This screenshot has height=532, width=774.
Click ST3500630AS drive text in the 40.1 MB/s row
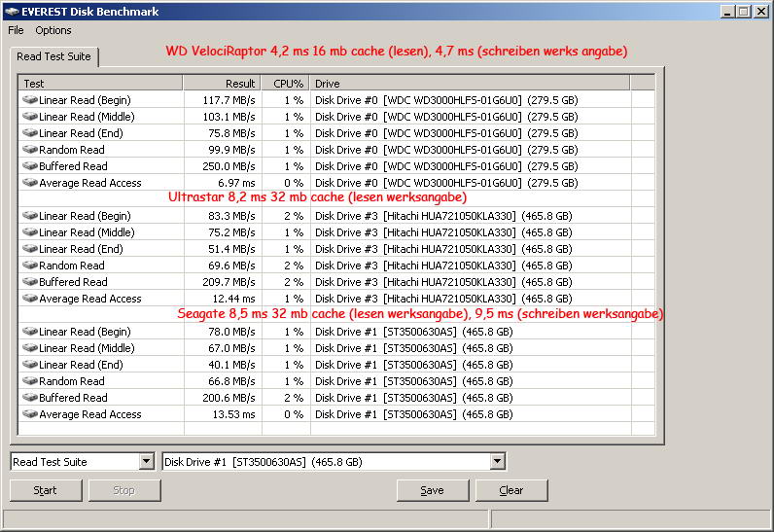tap(420, 365)
